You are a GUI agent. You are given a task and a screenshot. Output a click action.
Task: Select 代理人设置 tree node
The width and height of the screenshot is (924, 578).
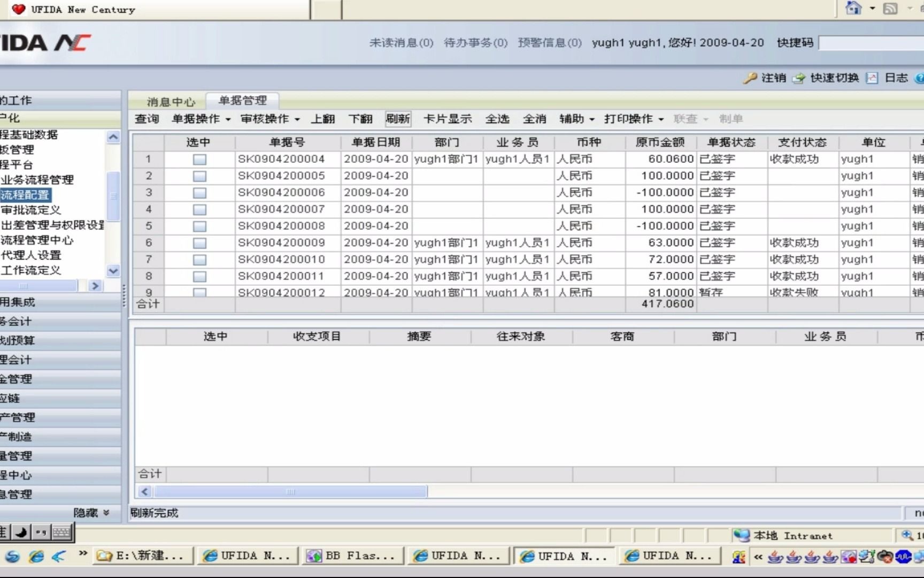coord(31,255)
